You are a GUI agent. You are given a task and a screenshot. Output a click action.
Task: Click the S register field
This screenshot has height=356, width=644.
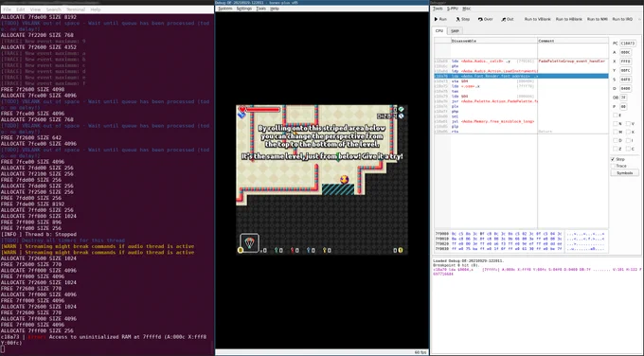point(625,80)
